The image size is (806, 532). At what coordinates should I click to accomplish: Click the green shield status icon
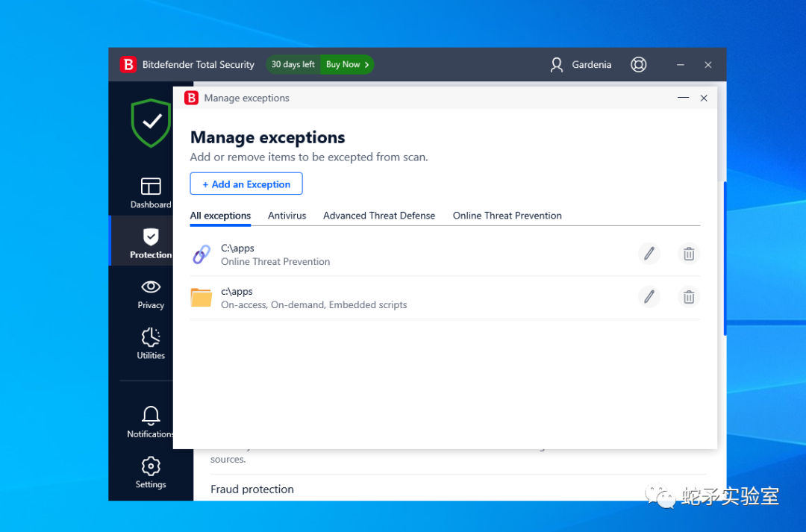(x=151, y=123)
